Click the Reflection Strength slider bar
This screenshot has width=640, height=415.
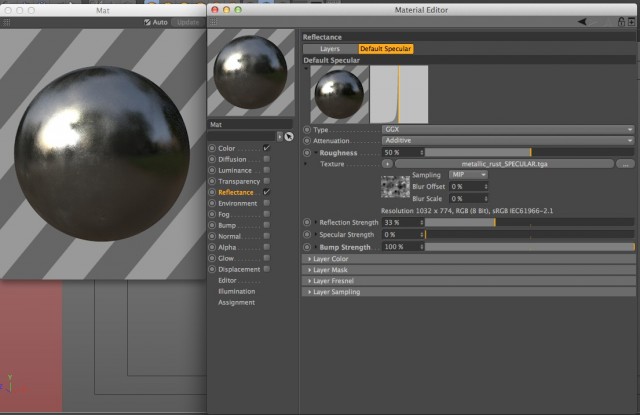point(530,222)
